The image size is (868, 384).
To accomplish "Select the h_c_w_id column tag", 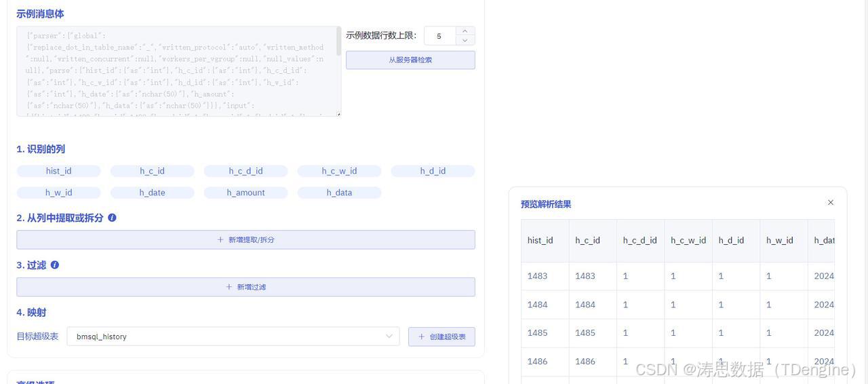I will click(339, 171).
